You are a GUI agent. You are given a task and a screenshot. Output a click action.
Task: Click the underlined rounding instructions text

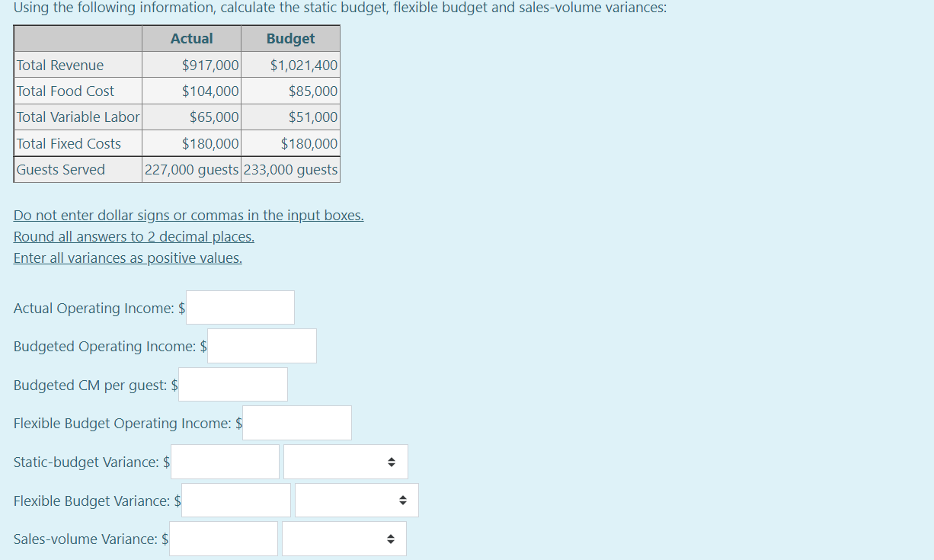click(x=133, y=236)
